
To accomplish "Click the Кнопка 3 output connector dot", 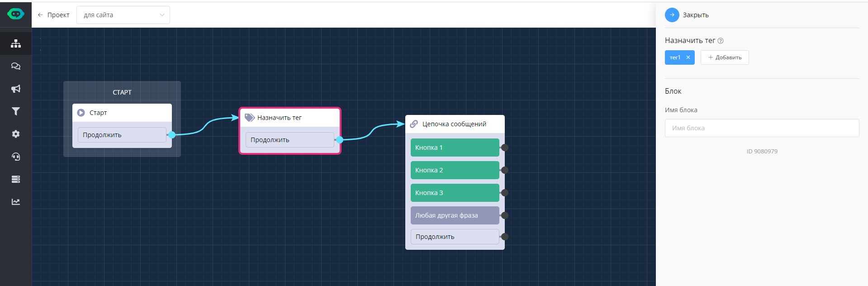I will pos(505,193).
